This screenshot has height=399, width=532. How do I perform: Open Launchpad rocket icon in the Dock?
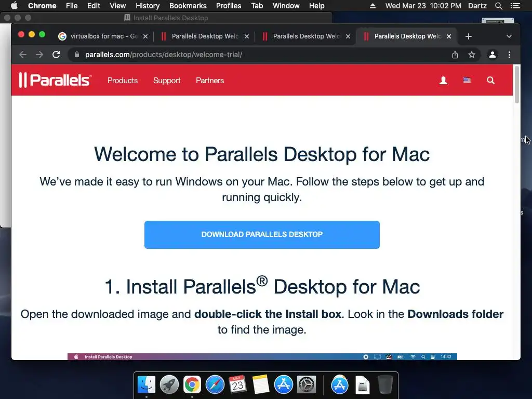(x=169, y=385)
